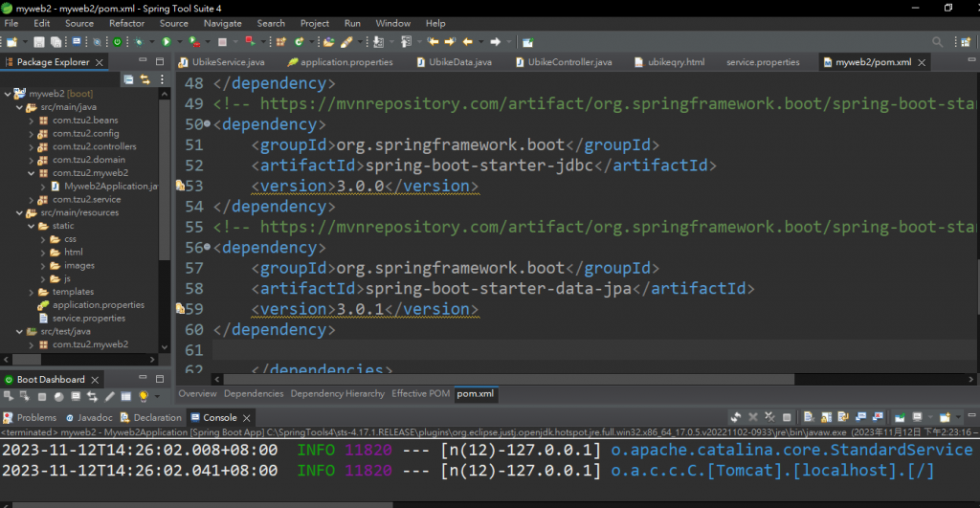
Task: Switch to the ubikeqry.html editor tab
Action: coord(670,62)
